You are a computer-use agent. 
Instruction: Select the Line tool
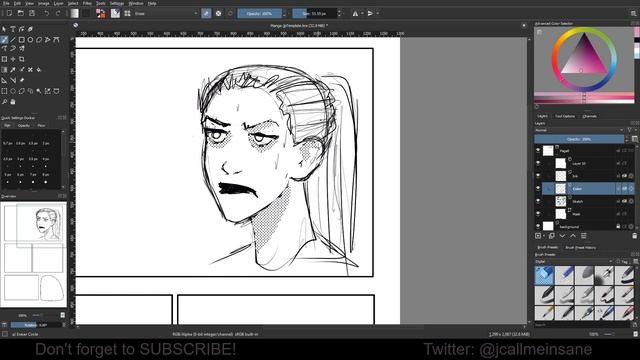tap(13, 40)
